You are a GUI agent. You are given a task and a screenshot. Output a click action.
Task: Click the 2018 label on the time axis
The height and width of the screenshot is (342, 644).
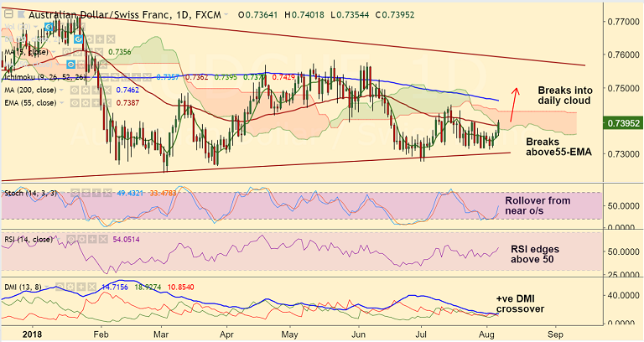pyautogui.click(x=33, y=334)
